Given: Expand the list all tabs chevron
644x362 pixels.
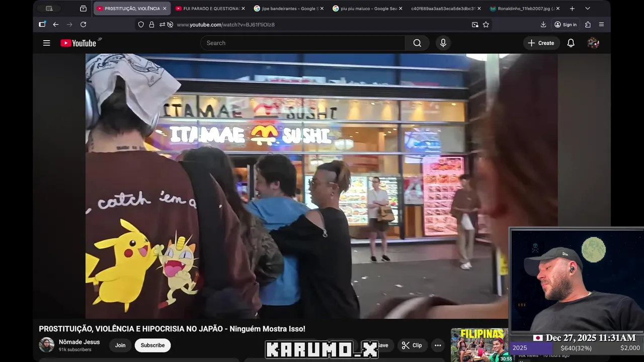Looking at the screenshot, I should click(587, 9).
